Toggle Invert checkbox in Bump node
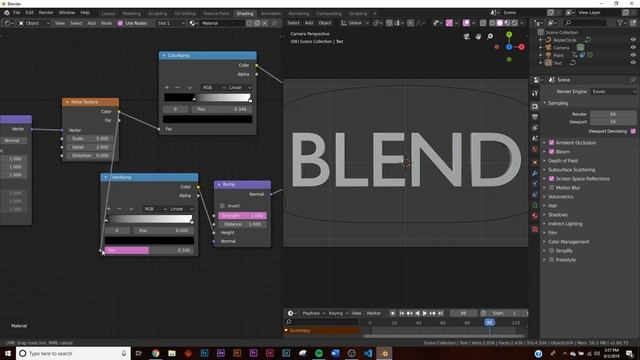The height and width of the screenshot is (360, 640). pos(222,206)
